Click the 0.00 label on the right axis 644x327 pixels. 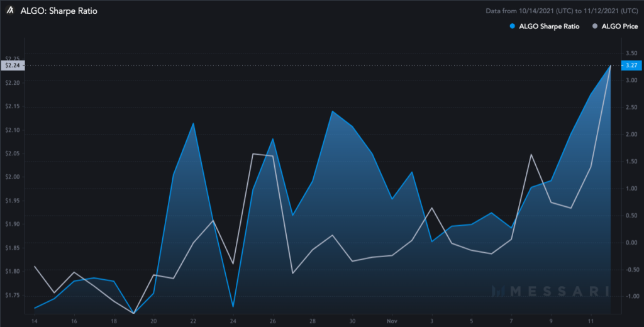click(x=630, y=243)
